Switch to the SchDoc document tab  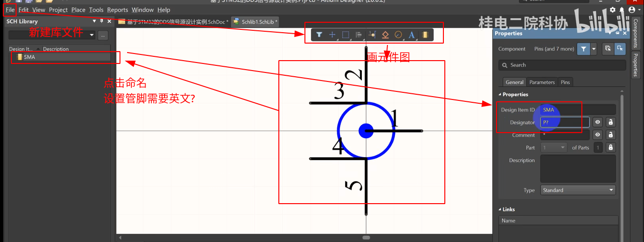pos(174,22)
